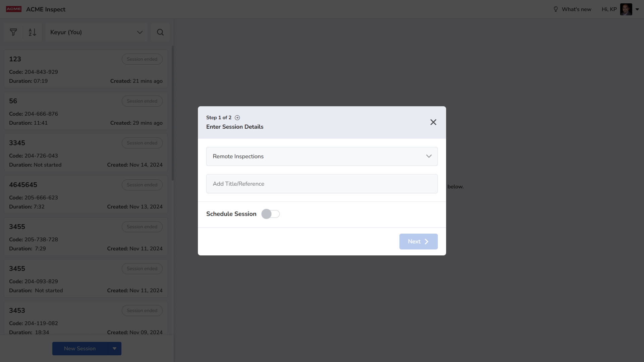Click the ACME logo icon
This screenshot has width=644, height=362.
[x=14, y=9]
